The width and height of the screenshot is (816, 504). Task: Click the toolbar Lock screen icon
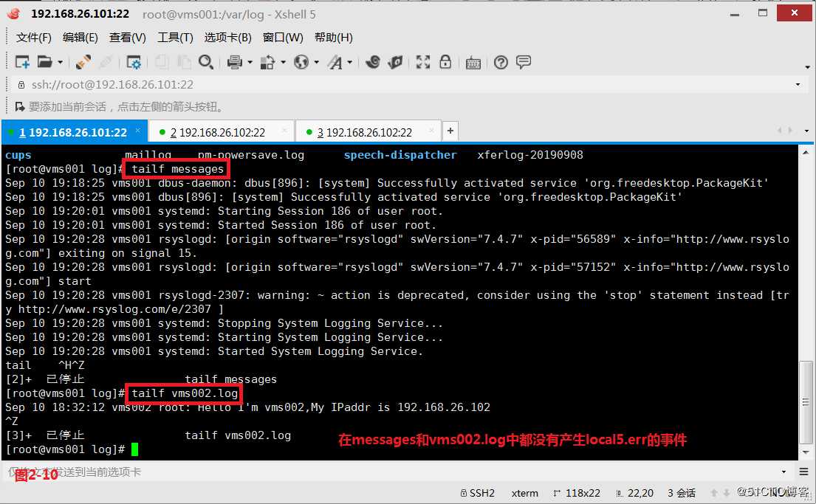(445, 62)
